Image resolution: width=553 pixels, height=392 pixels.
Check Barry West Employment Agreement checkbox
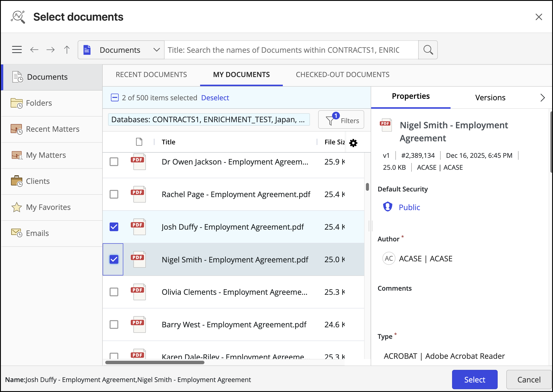pyautogui.click(x=114, y=324)
